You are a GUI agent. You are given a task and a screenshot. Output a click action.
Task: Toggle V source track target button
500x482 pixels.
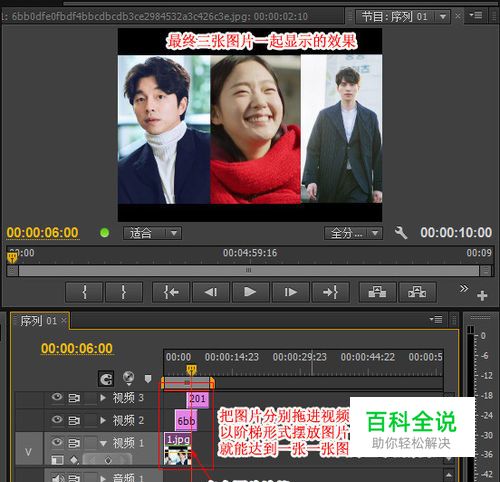pyautogui.click(x=28, y=449)
